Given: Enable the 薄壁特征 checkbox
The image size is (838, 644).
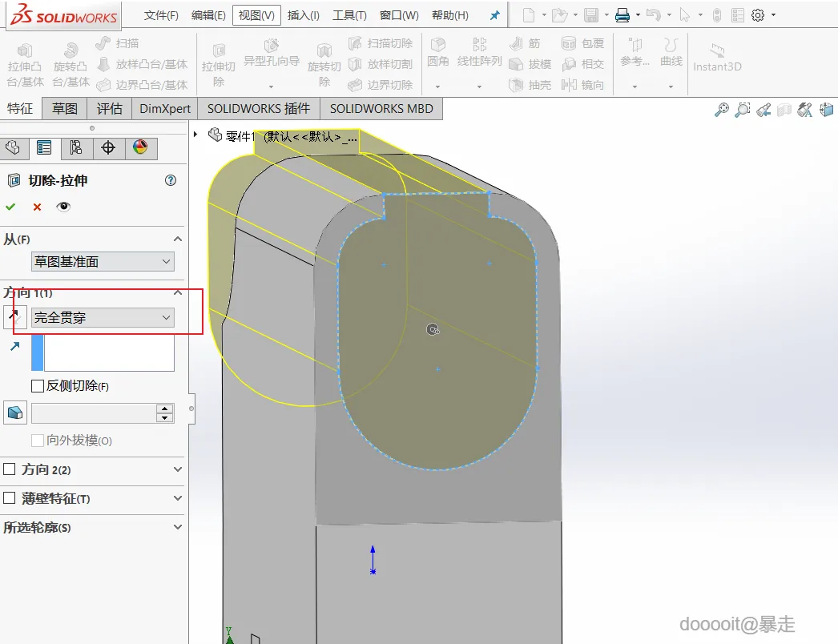Looking at the screenshot, I should point(10,498).
